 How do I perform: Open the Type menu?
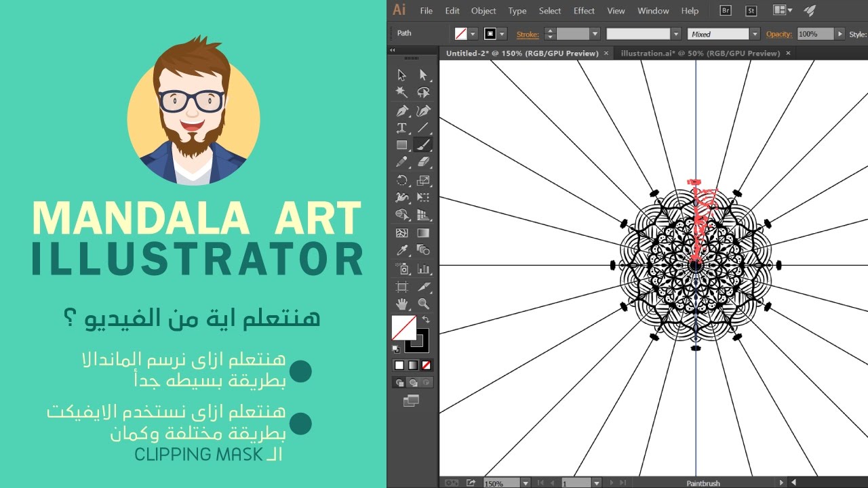[517, 11]
